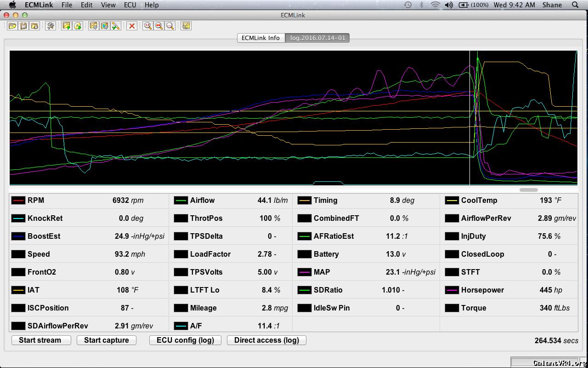Image resolution: width=588 pixels, height=368 pixels.
Task: Click the blue BoostEst color swatch
Action: (x=18, y=236)
